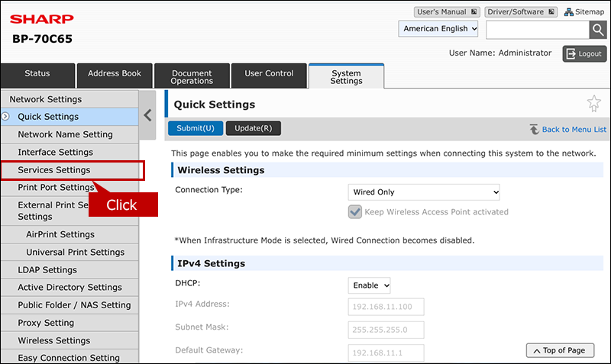Click the Sitemap text link

tap(590, 12)
